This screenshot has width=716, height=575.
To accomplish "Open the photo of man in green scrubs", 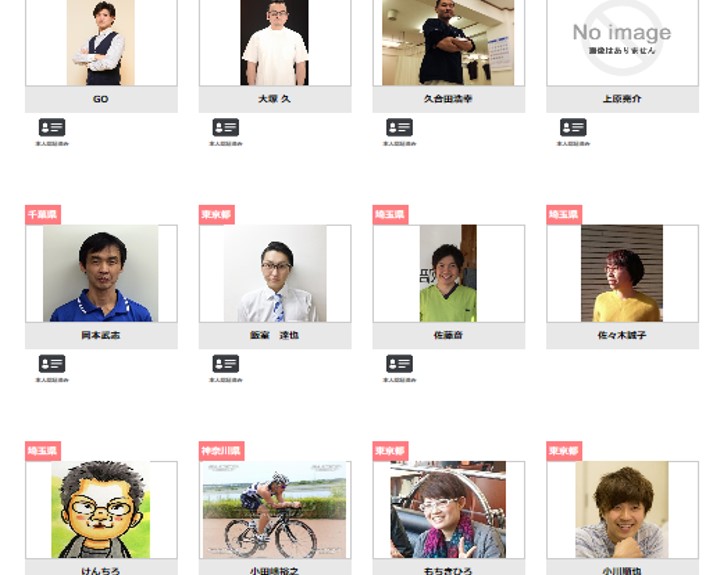I will coord(448,273).
